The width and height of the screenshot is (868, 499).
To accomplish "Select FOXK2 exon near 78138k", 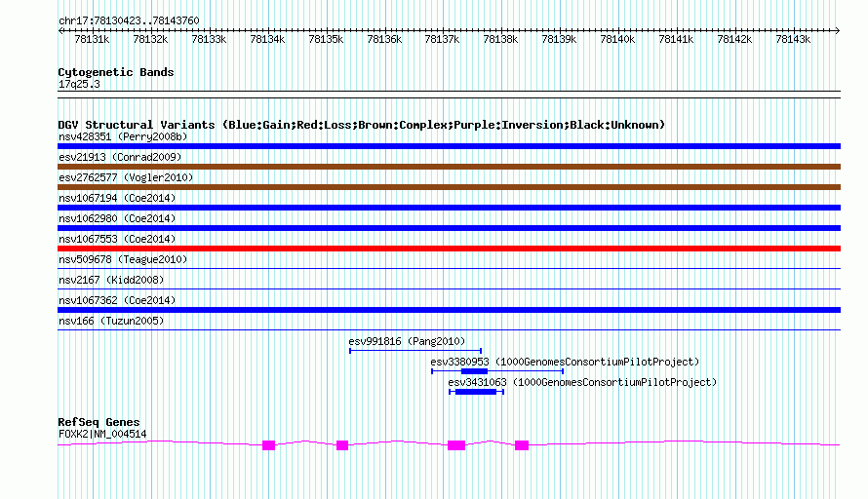I will 522,445.
